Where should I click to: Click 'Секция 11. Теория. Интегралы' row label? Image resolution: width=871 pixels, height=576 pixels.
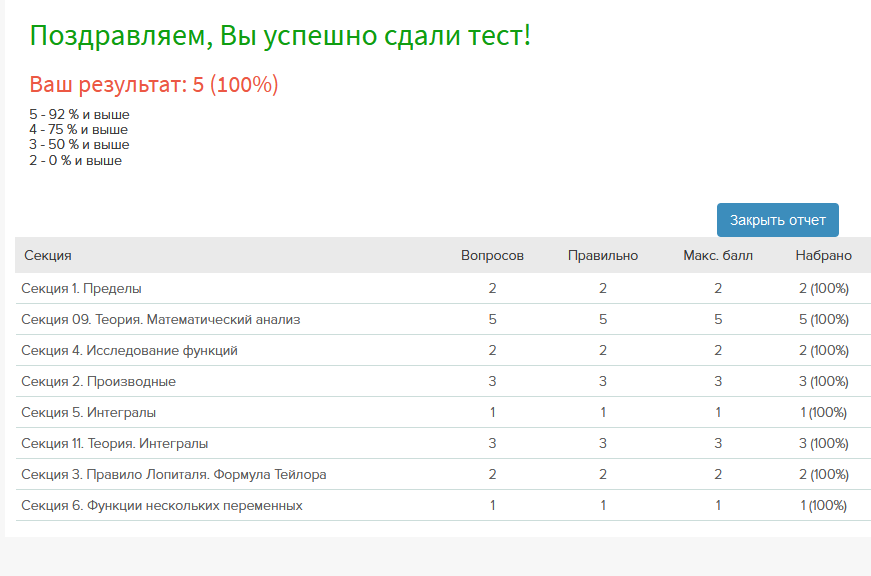(x=114, y=443)
